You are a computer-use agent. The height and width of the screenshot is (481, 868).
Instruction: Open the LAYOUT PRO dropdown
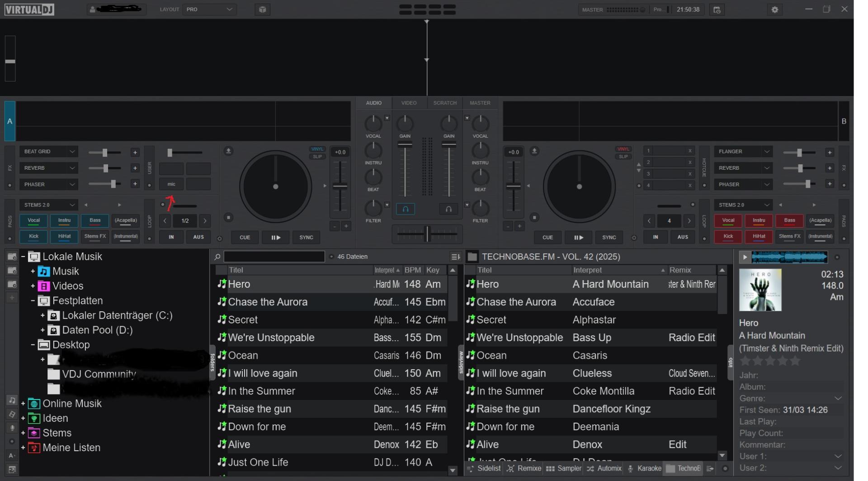(209, 10)
